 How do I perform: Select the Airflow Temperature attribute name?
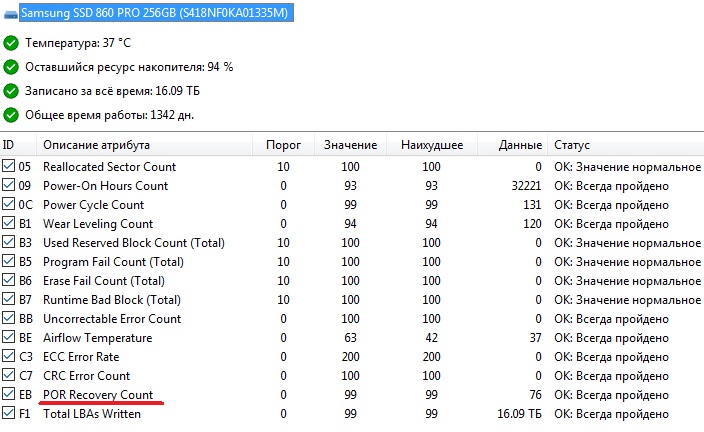(x=97, y=338)
